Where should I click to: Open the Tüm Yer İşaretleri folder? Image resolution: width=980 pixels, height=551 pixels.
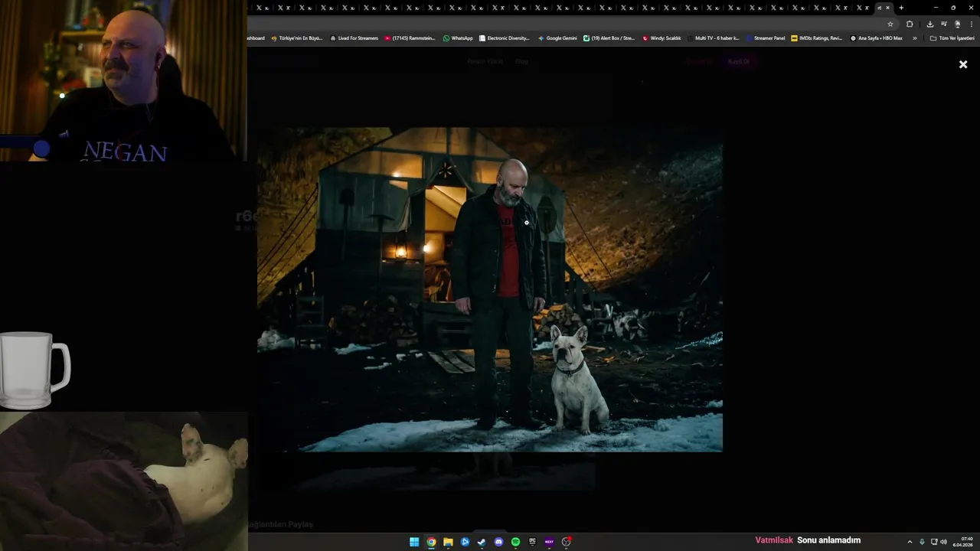coord(952,37)
